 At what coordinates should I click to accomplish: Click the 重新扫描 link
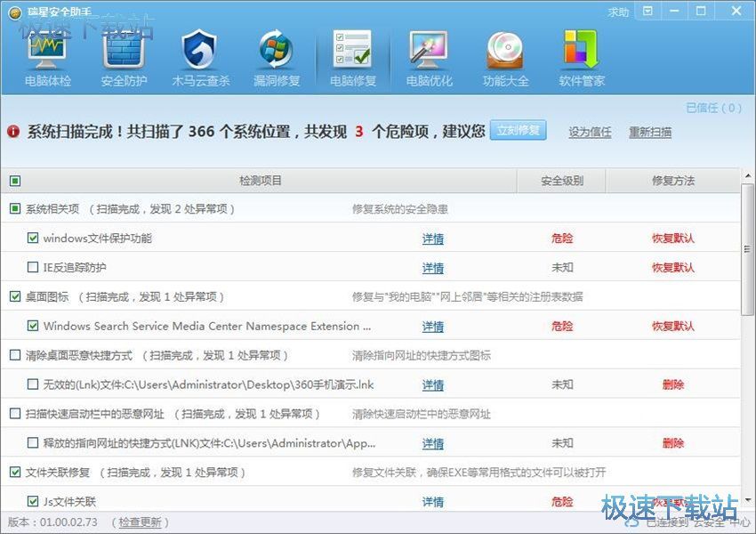[x=650, y=133]
